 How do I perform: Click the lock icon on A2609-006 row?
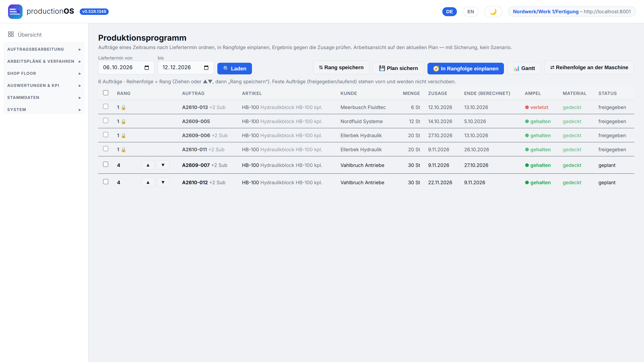coord(124,135)
